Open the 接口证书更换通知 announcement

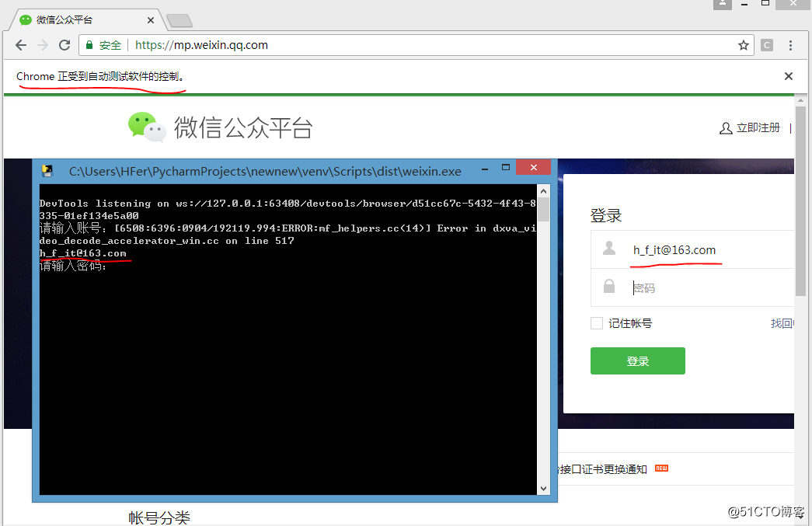coord(603,469)
